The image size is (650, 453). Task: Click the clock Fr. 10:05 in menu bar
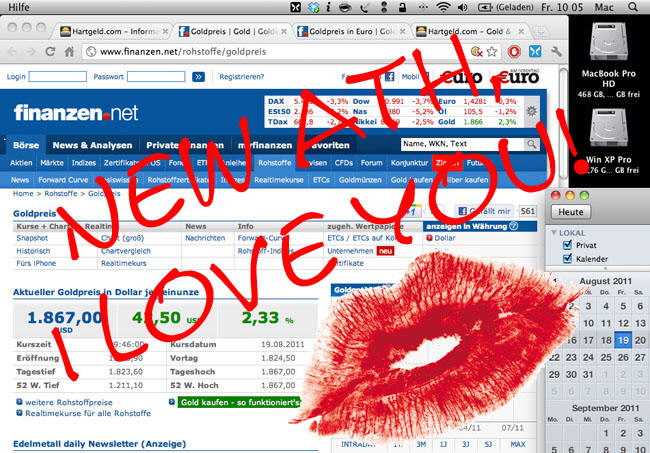click(562, 7)
